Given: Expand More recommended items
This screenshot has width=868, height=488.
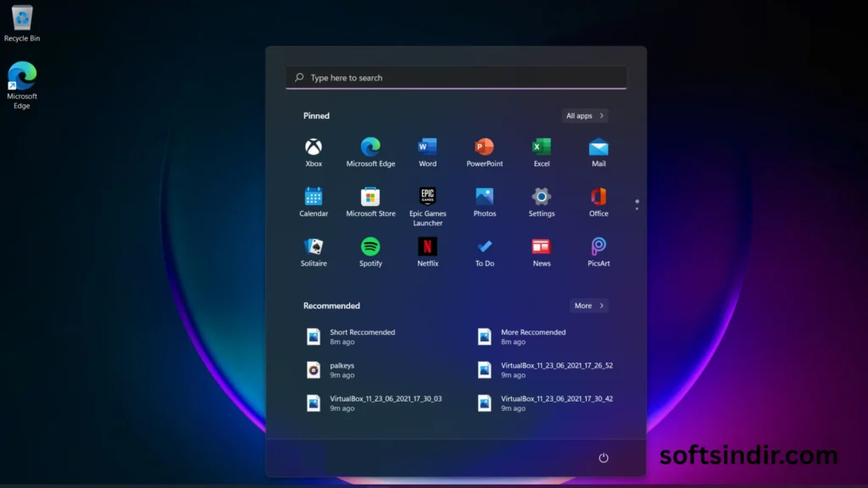Looking at the screenshot, I should [x=588, y=306].
